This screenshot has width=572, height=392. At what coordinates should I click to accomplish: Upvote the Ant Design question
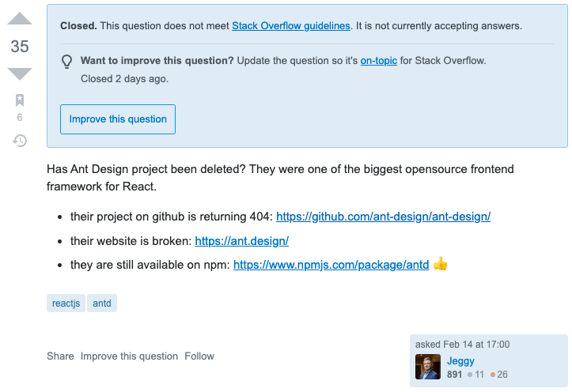coord(20,21)
